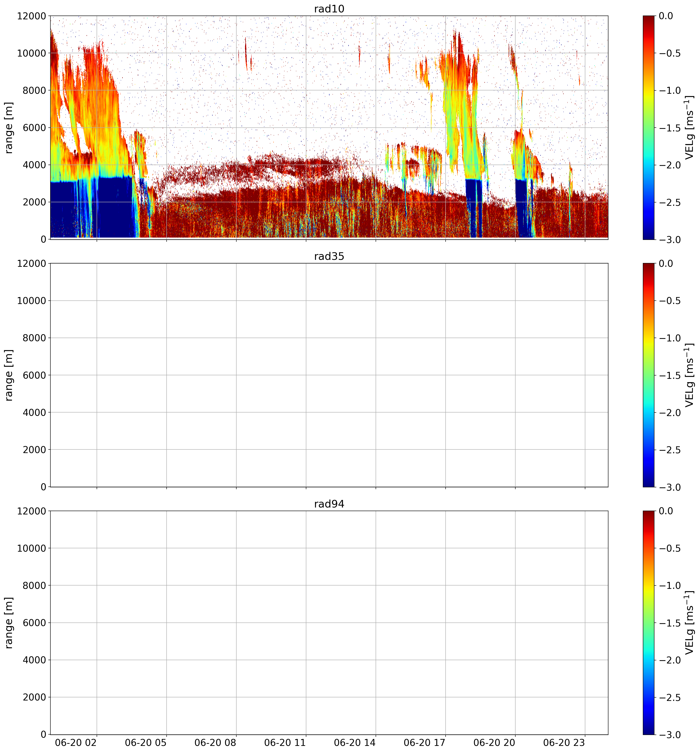Click the x-axis label 06-20 23
This screenshot has width=700, height=752.
coord(564,743)
